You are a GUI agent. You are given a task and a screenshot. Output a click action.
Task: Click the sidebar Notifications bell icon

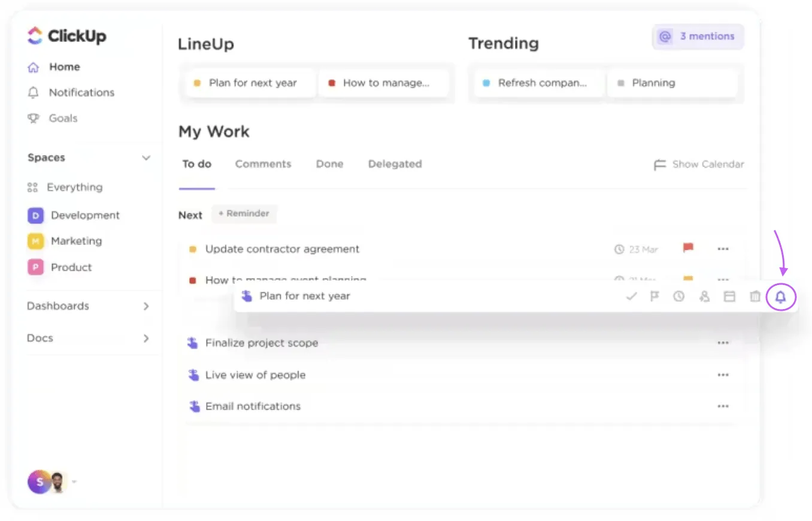34,93
